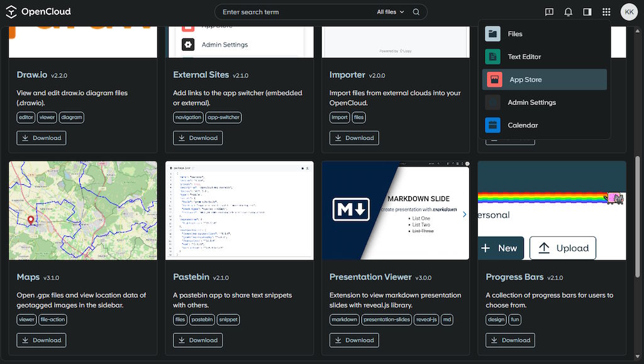This screenshot has height=364, width=644.
Task: Download the External Sites app
Action: point(197,138)
